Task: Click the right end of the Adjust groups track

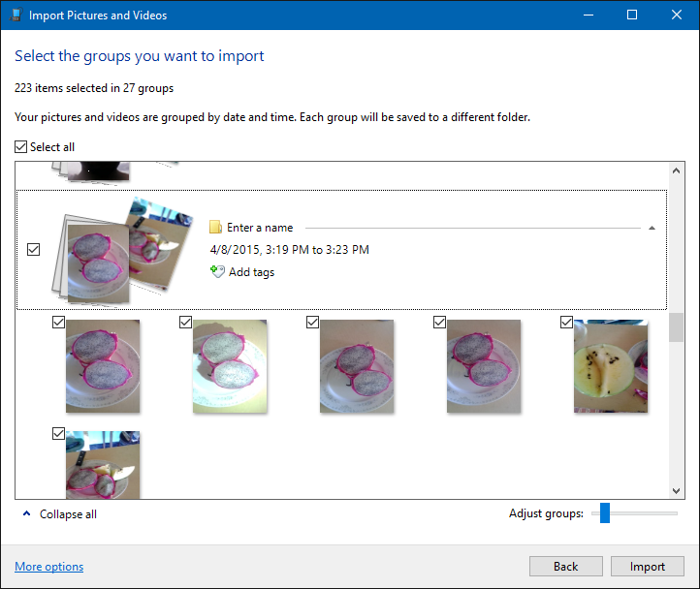Action: (x=674, y=513)
